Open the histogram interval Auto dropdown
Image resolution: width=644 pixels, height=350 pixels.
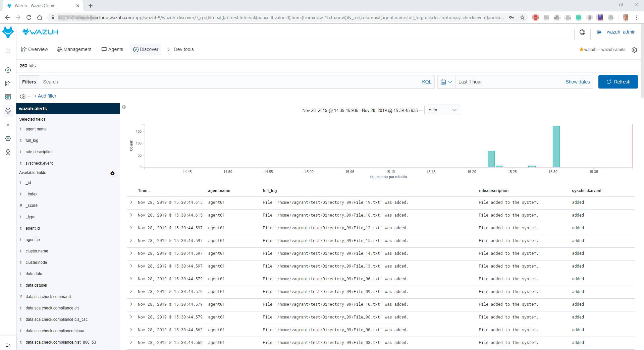pyautogui.click(x=442, y=110)
